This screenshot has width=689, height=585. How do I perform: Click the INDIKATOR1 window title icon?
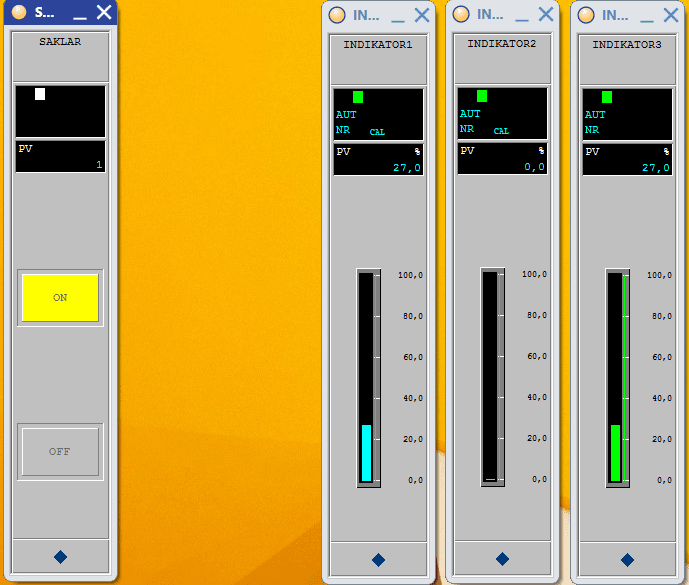point(337,15)
